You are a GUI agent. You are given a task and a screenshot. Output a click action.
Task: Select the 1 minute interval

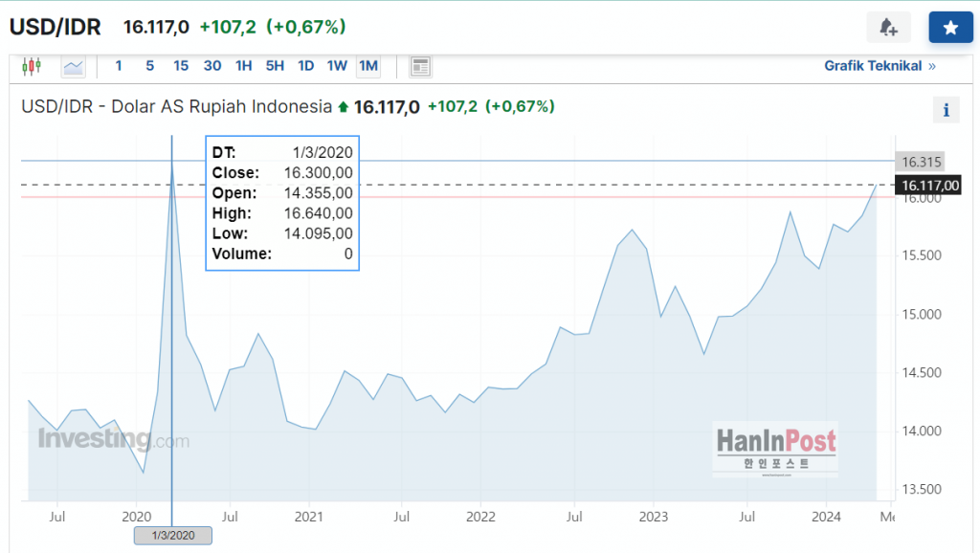point(119,66)
